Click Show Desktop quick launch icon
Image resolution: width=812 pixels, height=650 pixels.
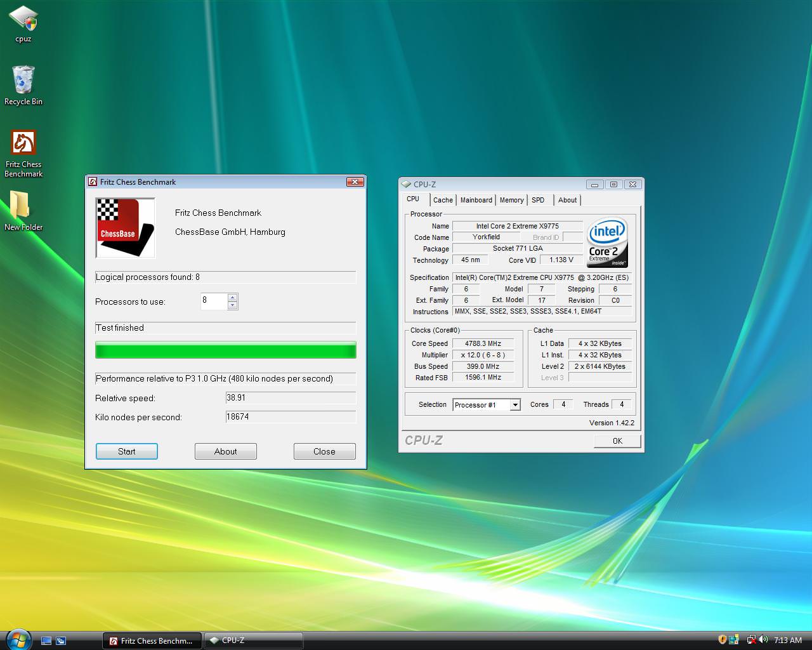click(x=46, y=640)
